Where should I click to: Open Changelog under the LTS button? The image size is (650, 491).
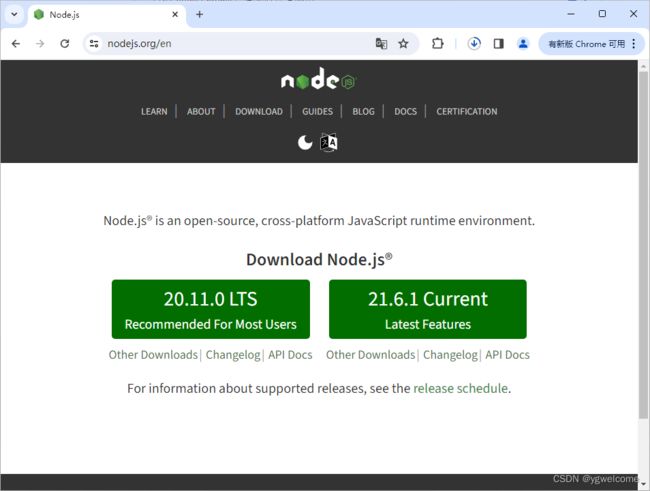point(233,355)
